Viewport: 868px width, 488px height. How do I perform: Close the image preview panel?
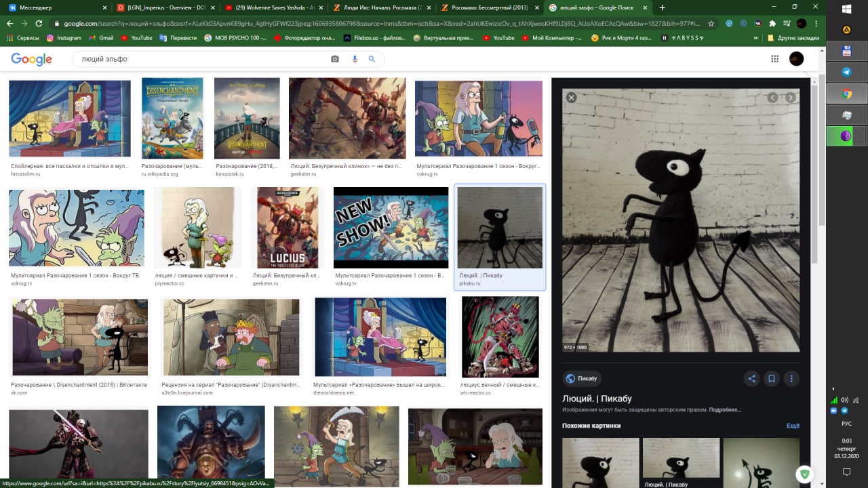point(571,98)
